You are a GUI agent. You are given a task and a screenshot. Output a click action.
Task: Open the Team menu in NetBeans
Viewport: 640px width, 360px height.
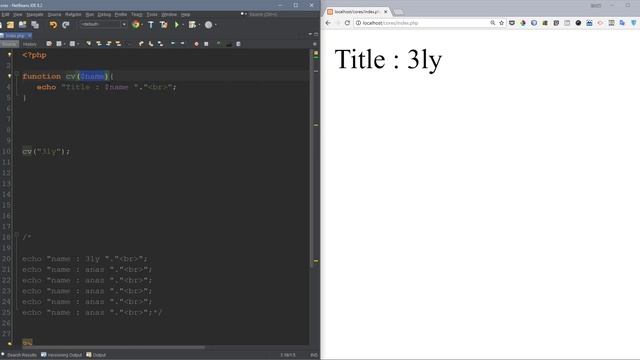136,14
